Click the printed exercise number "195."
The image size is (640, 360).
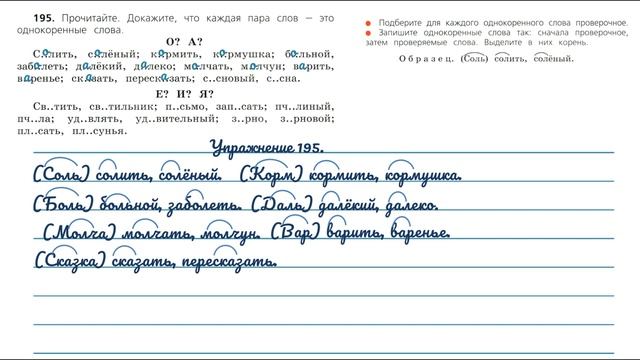(44, 18)
